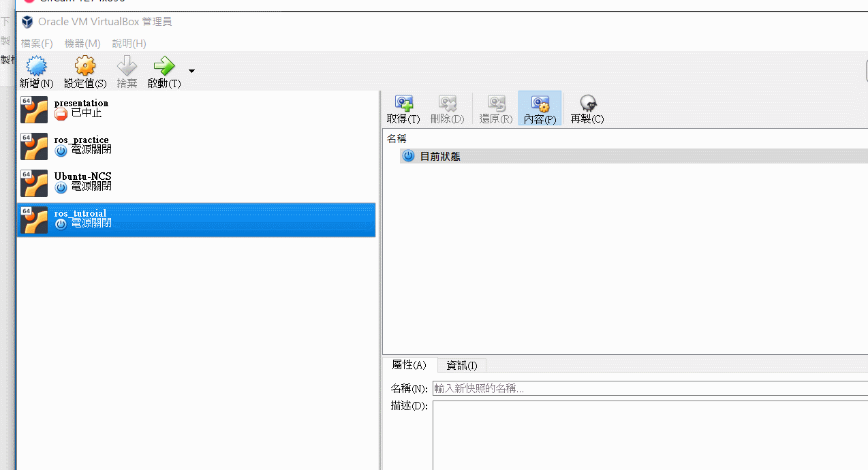Click the ros_tutroial VM OS icon
This screenshot has width=868, height=470.
pos(34,220)
